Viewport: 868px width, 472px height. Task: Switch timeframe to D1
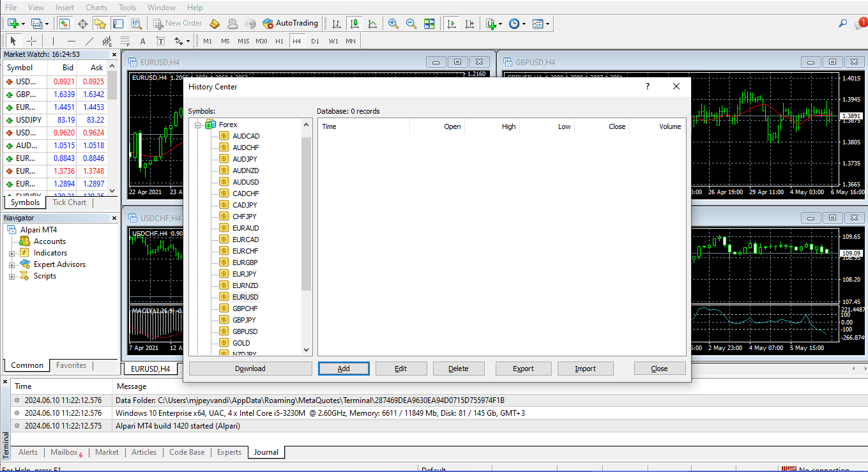pyautogui.click(x=315, y=41)
